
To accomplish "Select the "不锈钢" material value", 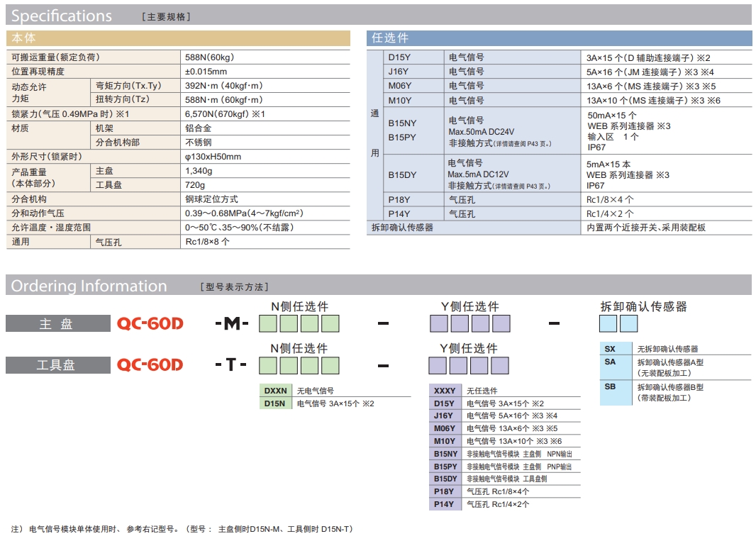I will [x=198, y=143].
